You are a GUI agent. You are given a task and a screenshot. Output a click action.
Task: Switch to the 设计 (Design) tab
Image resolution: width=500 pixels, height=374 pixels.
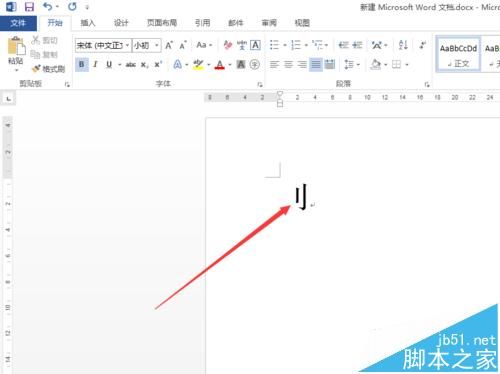tap(121, 23)
